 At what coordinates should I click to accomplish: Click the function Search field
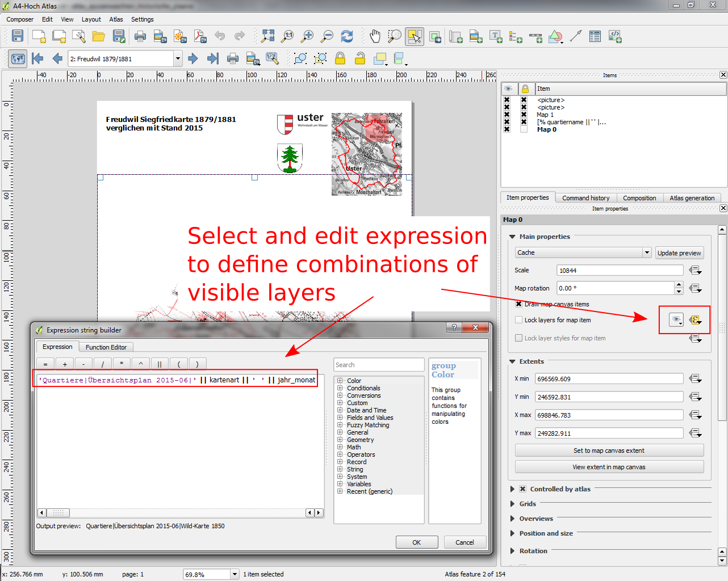click(x=379, y=365)
